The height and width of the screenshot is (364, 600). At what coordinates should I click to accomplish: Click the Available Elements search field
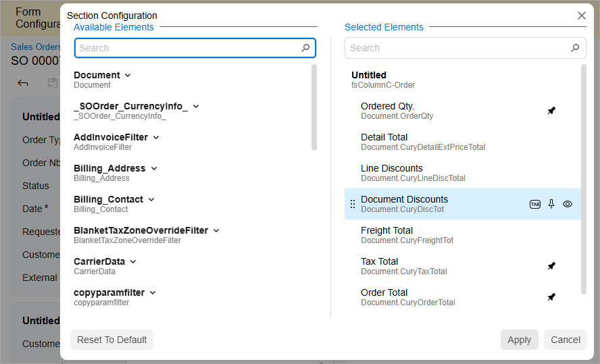(x=186, y=48)
